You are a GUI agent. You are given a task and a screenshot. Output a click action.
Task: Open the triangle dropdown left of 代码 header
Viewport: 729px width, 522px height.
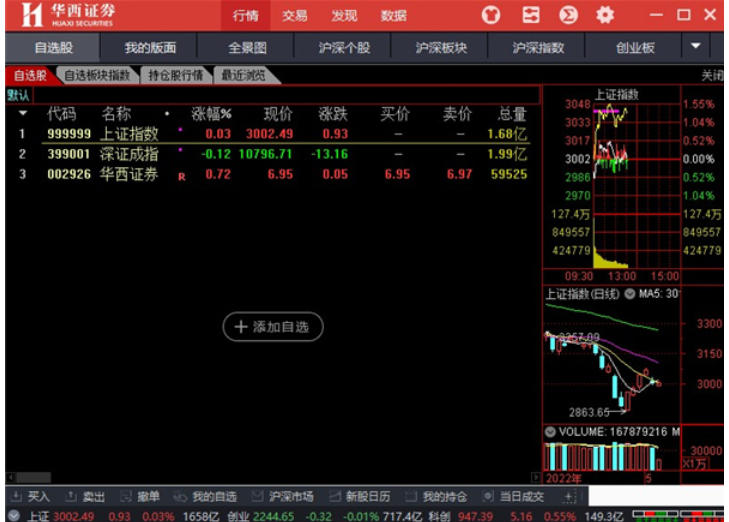point(23,113)
